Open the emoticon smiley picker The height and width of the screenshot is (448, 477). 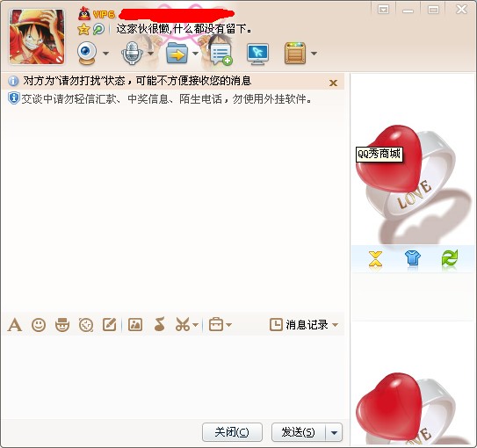(x=39, y=325)
